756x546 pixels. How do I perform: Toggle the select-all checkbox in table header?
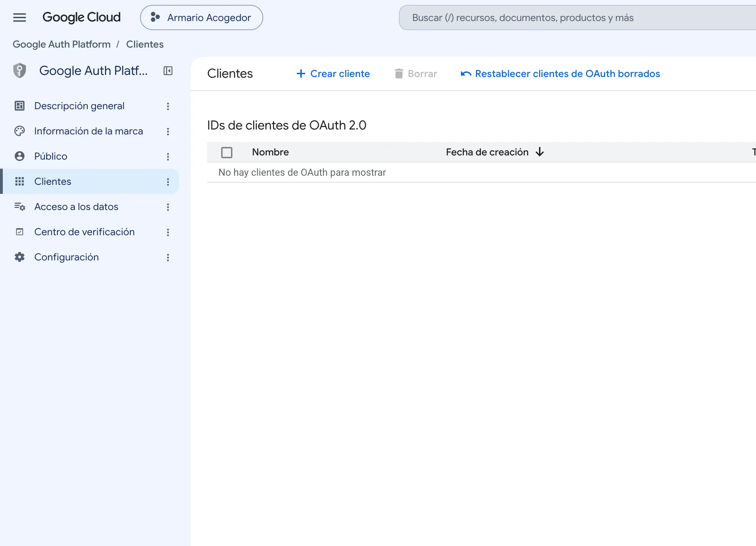point(227,152)
